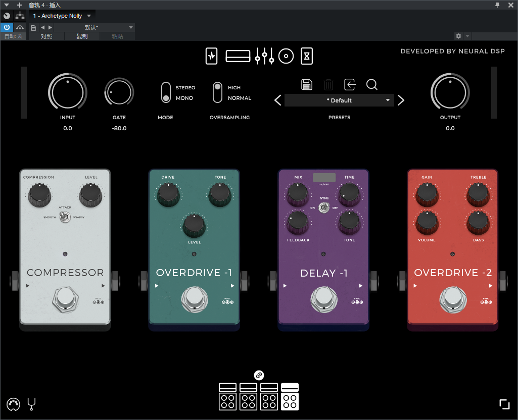Click the Delay -1 pedal's right arrow
This screenshot has width=518, height=420.
[x=361, y=286]
